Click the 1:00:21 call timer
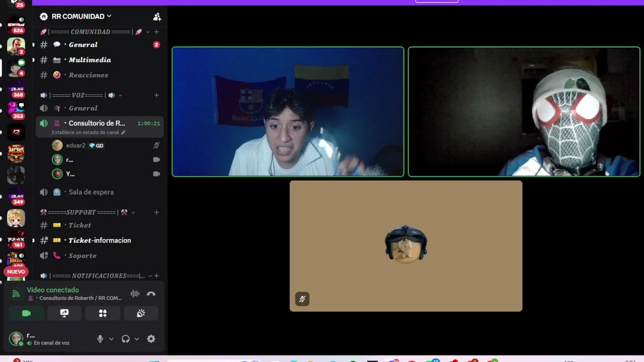The image size is (644, 362). coord(149,123)
